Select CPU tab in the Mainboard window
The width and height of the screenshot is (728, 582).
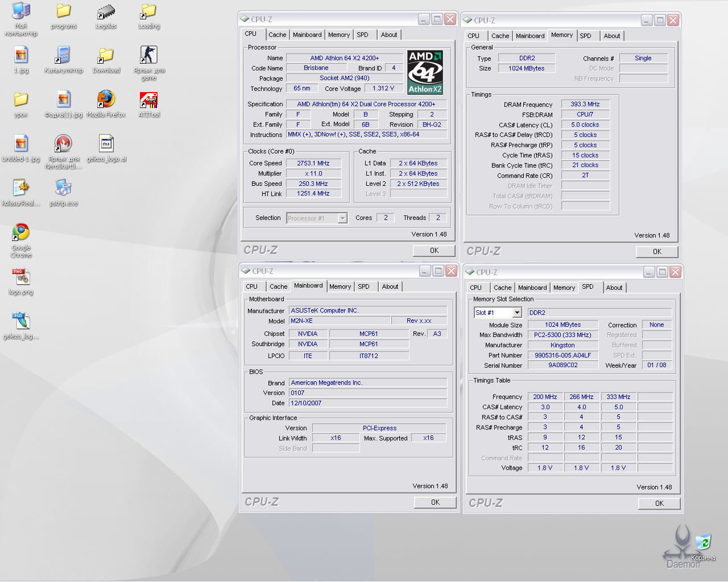click(x=252, y=286)
